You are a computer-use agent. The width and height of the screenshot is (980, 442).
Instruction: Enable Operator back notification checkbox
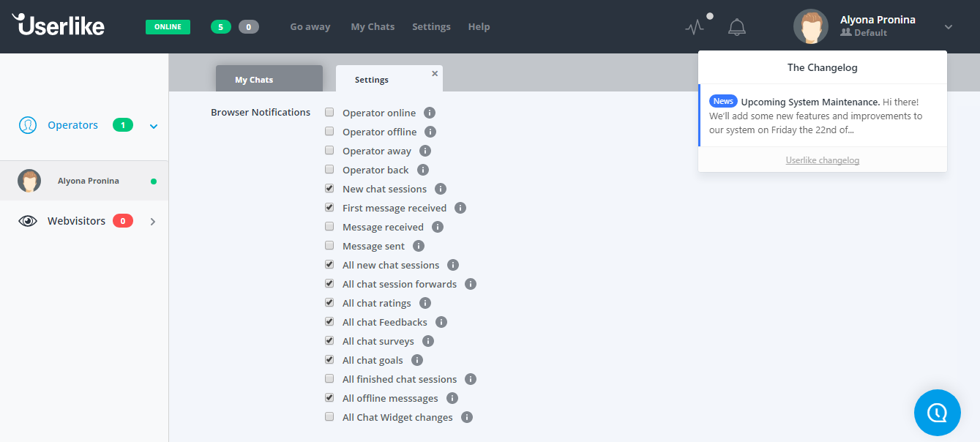coord(329,170)
